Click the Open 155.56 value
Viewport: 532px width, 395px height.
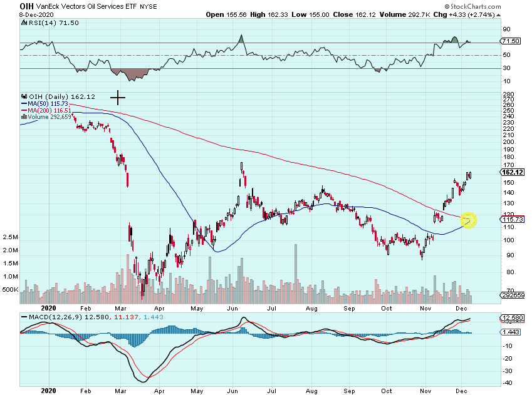tap(226, 14)
